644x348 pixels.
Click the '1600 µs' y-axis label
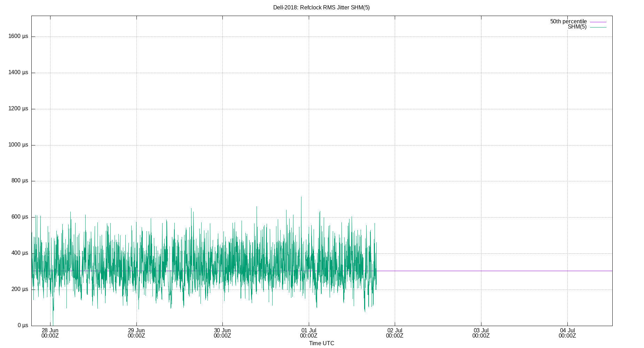[x=18, y=36]
